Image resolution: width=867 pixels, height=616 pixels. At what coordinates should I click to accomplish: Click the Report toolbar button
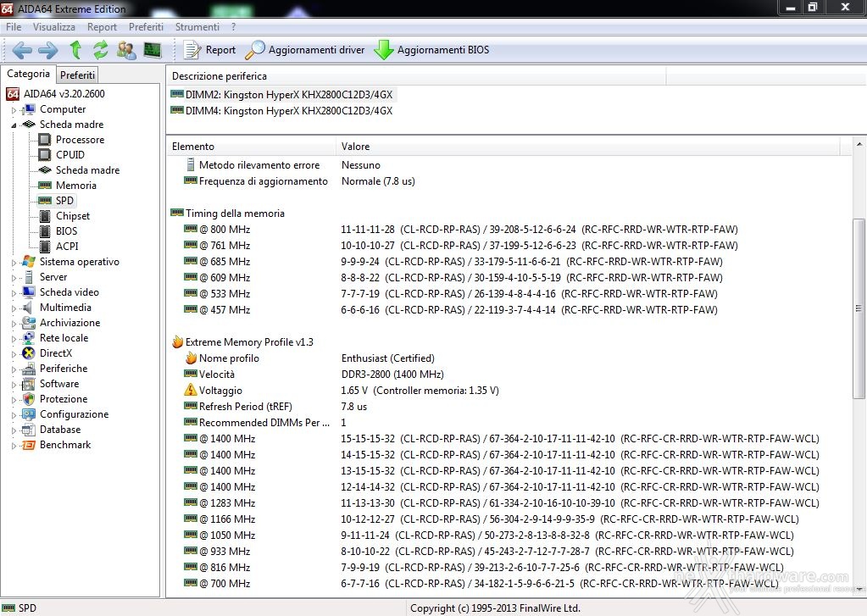point(209,50)
